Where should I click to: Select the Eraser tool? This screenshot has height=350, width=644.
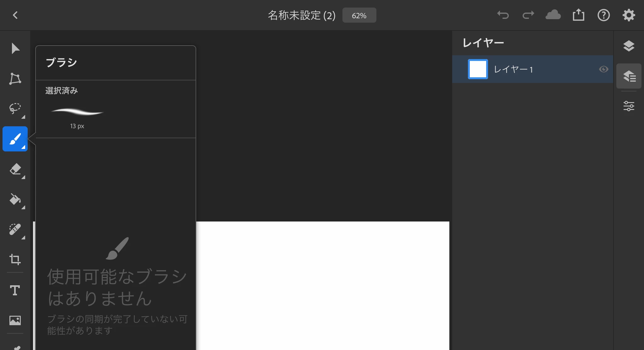pyautogui.click(x=15, y=169)
